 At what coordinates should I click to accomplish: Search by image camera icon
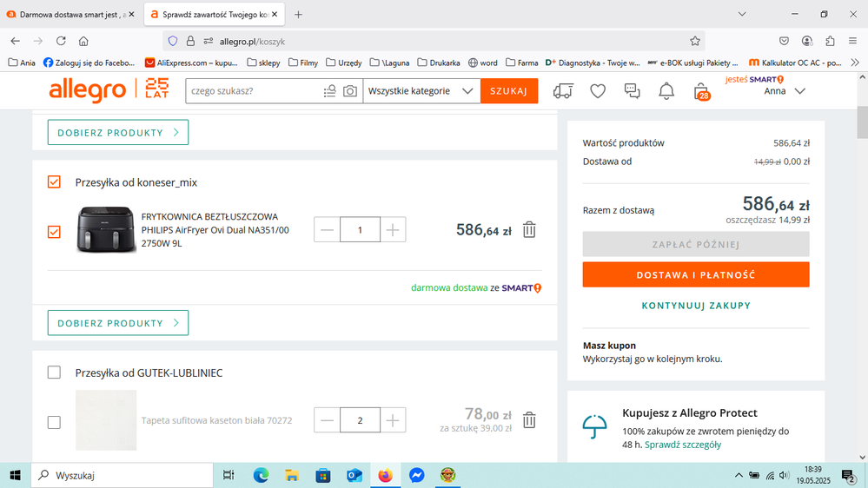[350, 90]
